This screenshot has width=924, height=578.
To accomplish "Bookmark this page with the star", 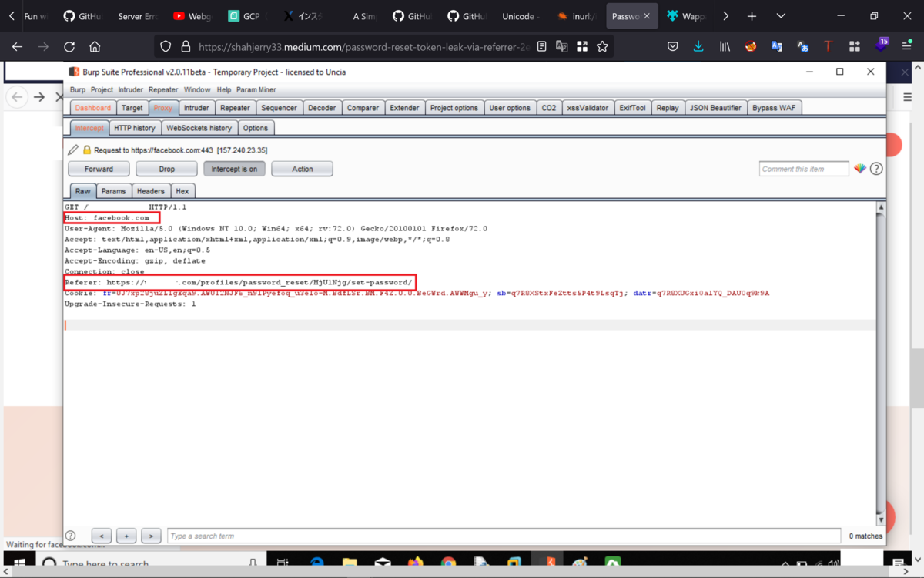I will (602, 46).
